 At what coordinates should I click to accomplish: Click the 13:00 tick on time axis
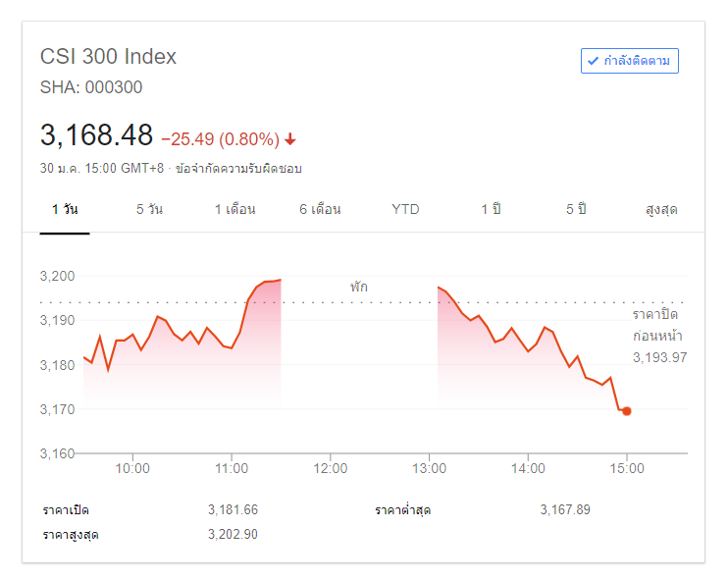pos(429,468)
